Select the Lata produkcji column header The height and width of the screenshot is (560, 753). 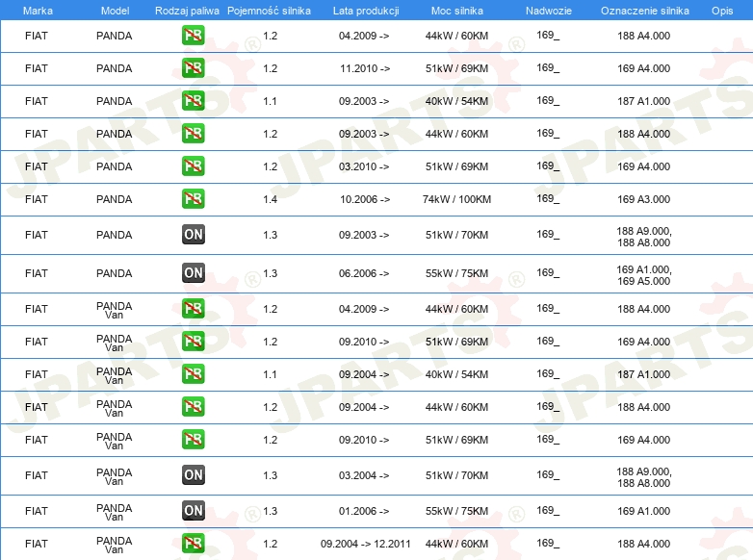pos(366,11)
